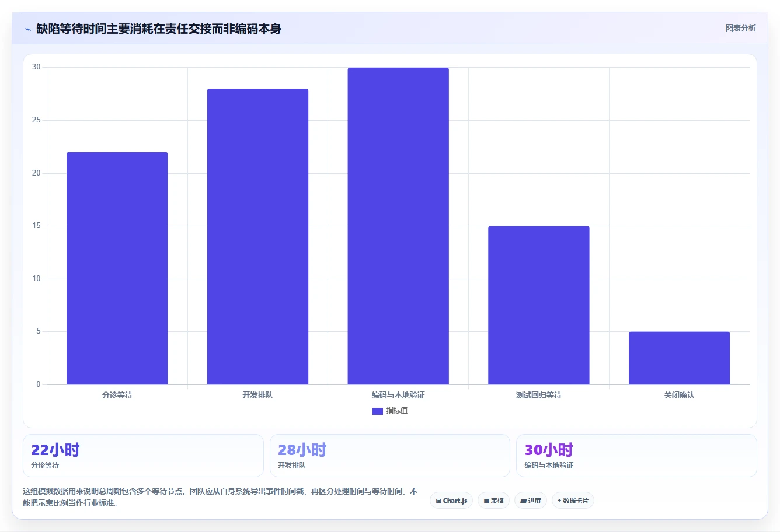Select the 进度 tag pill
Viewport: 780px width, 532px height.
coord(531,501)
